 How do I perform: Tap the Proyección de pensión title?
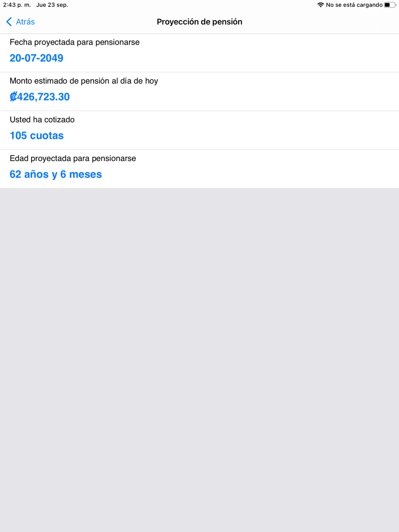(199, 22)
